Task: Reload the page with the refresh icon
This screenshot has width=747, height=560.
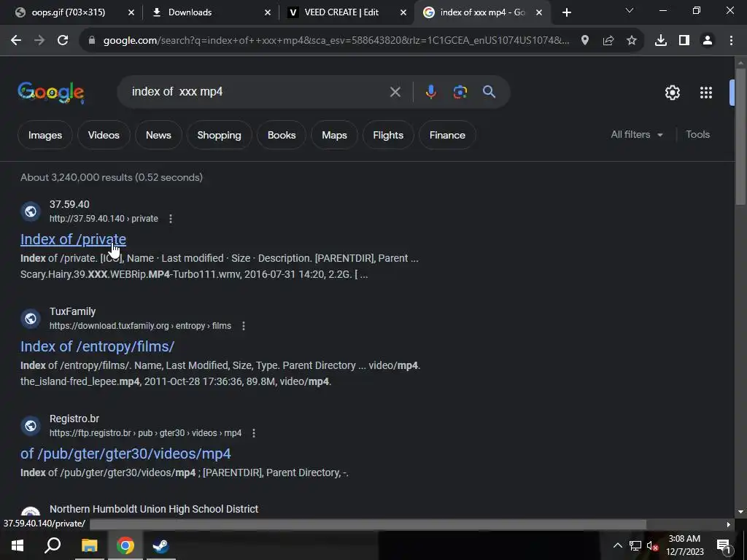Action: point(63,41)
